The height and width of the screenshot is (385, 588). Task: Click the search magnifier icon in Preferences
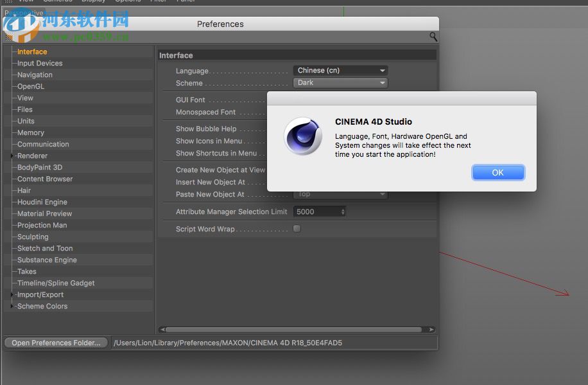[433, 37]
